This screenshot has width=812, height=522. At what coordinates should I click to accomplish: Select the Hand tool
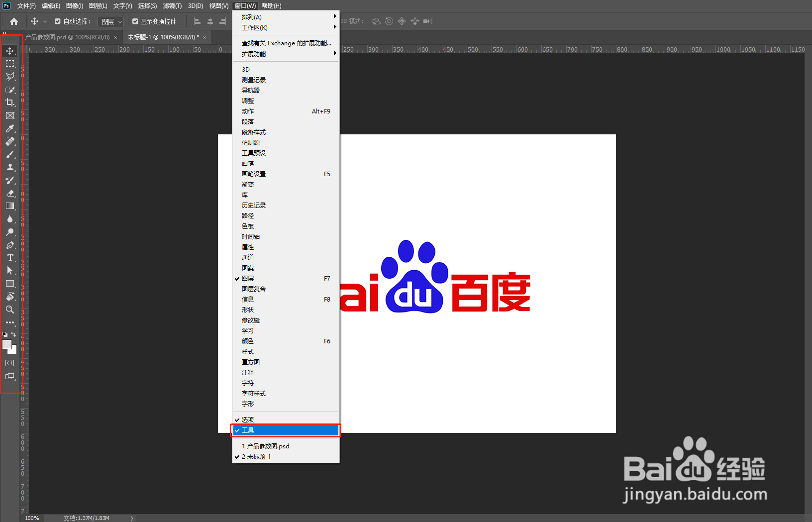click(x=10, y=297)
